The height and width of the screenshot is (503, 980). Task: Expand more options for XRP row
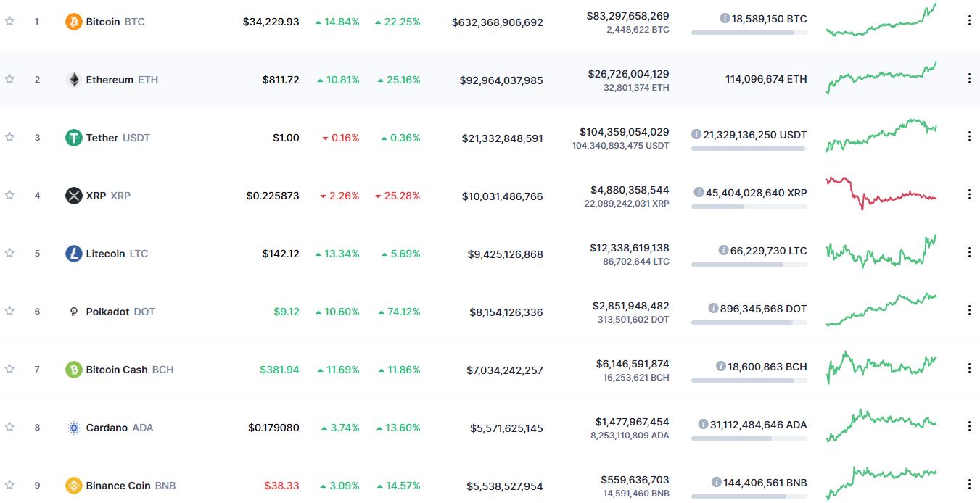(969, 194)
